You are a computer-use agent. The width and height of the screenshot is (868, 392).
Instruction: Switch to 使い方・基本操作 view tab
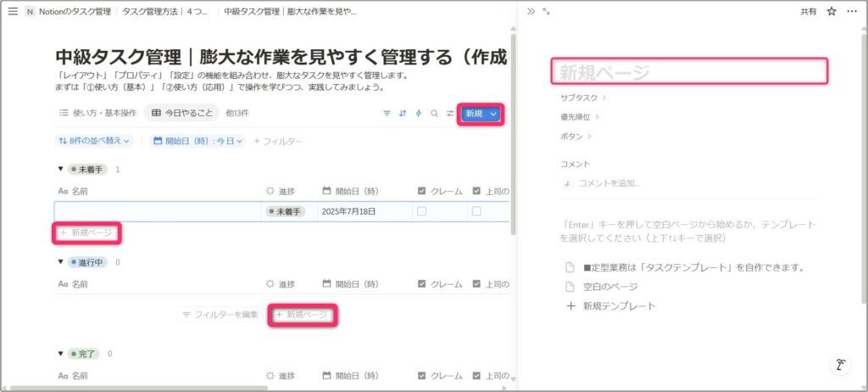tap(98, 113)
